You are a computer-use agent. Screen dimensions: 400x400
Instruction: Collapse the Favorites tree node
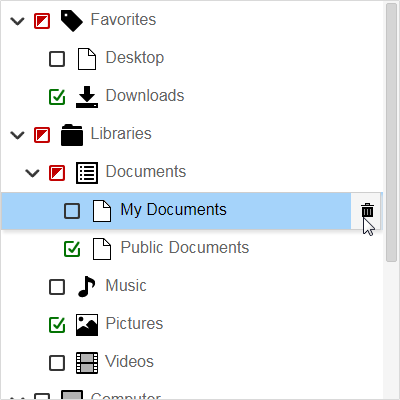tap(17, 21)
